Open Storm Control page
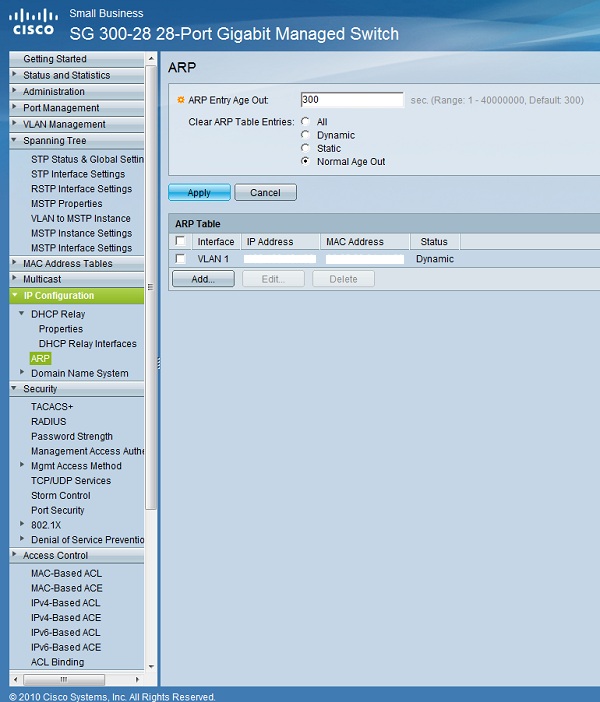Screen dimensions: 600x702 pyautogui.click(x=60, y=495)
